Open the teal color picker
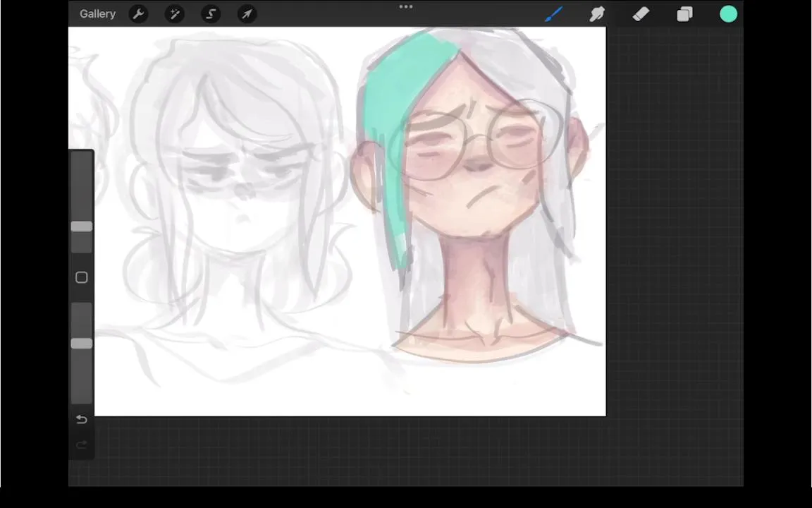Viewport: 812px width, 508px height. click(729, 14)
